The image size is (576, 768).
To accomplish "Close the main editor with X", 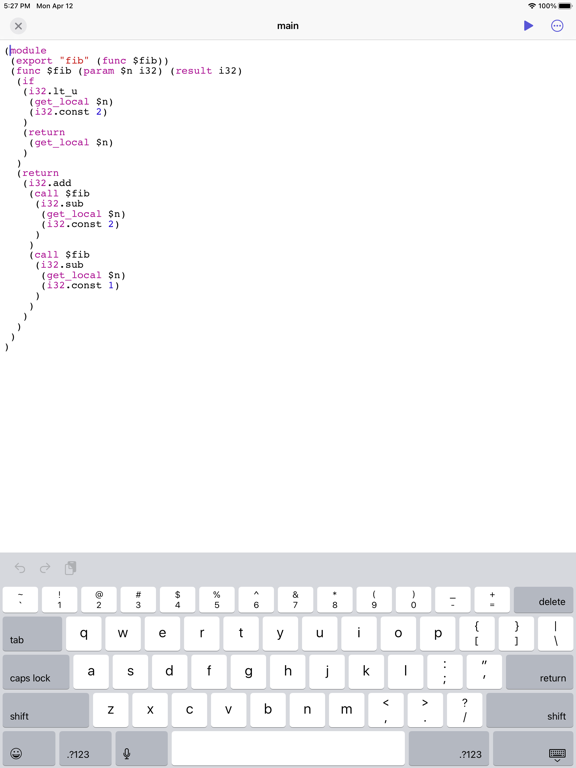I will coord(18,26).
